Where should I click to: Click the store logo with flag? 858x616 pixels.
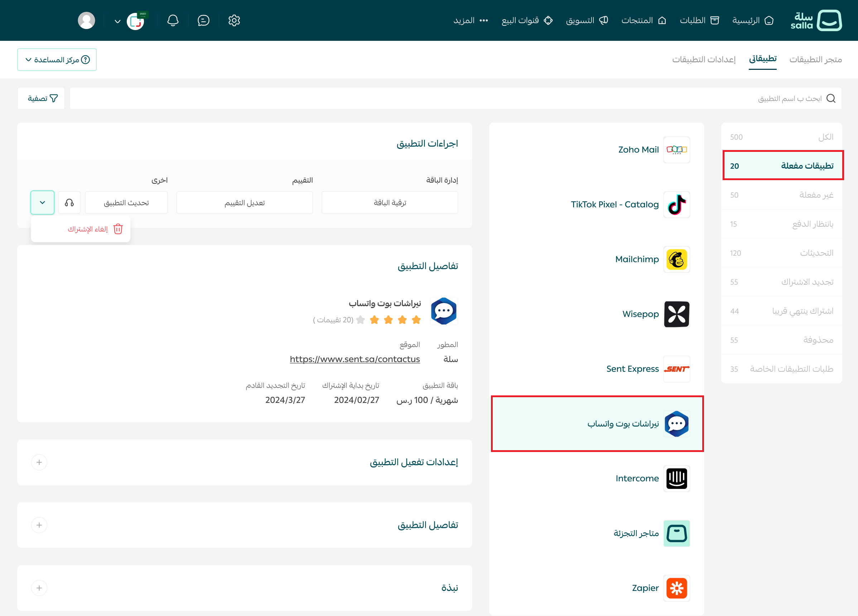click(x=136, y=21)
